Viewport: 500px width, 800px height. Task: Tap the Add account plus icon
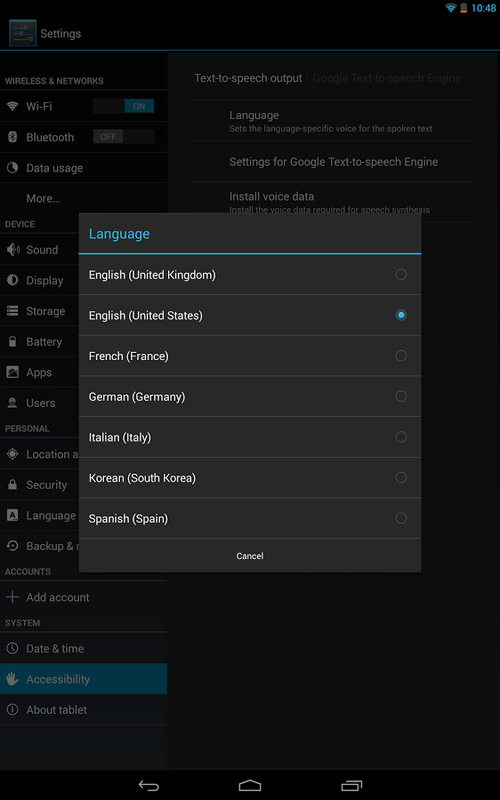click(x=12, y=597)
